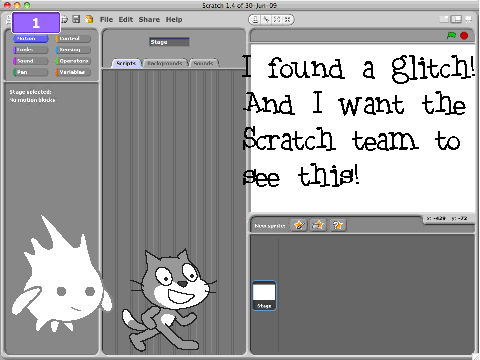Click the Share this project icon

click(x=89, y=19)
